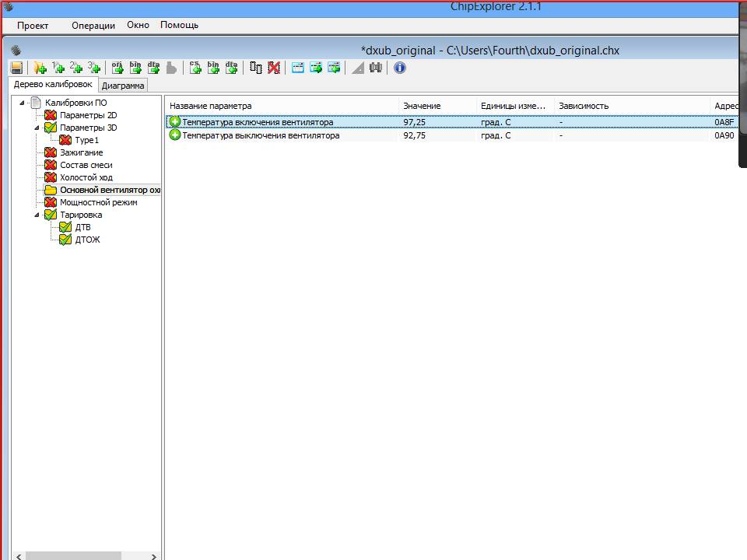Toggle the ДТОЖ checkbox in tree
The height and width of the screenshot is (560, 747).
65,240
